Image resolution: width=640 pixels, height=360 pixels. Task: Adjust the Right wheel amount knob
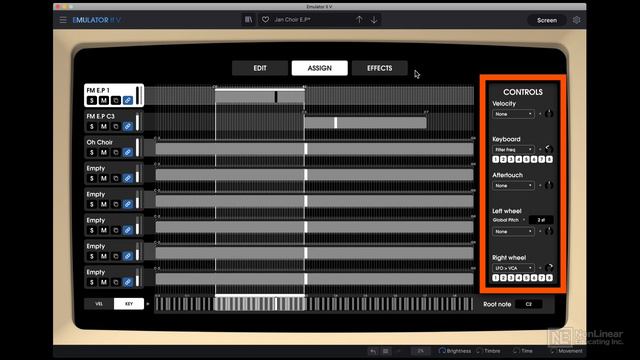[549, 268]
